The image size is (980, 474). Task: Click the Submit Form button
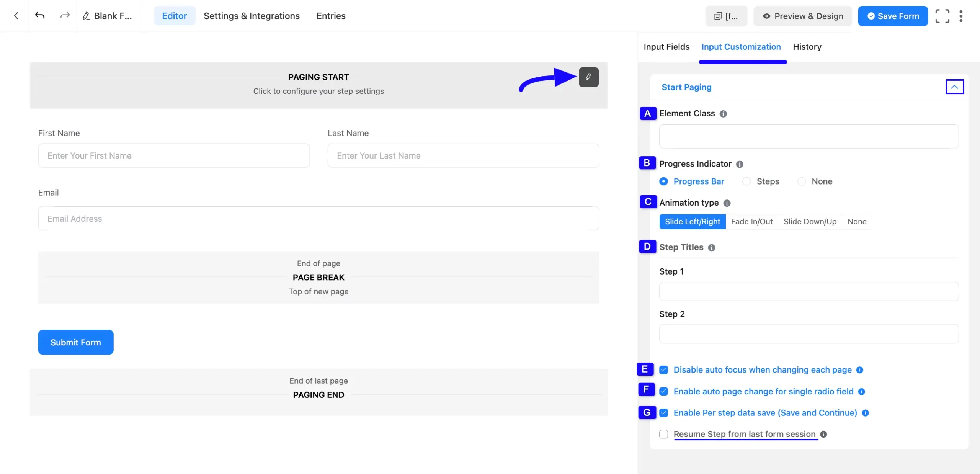point(76,342)
